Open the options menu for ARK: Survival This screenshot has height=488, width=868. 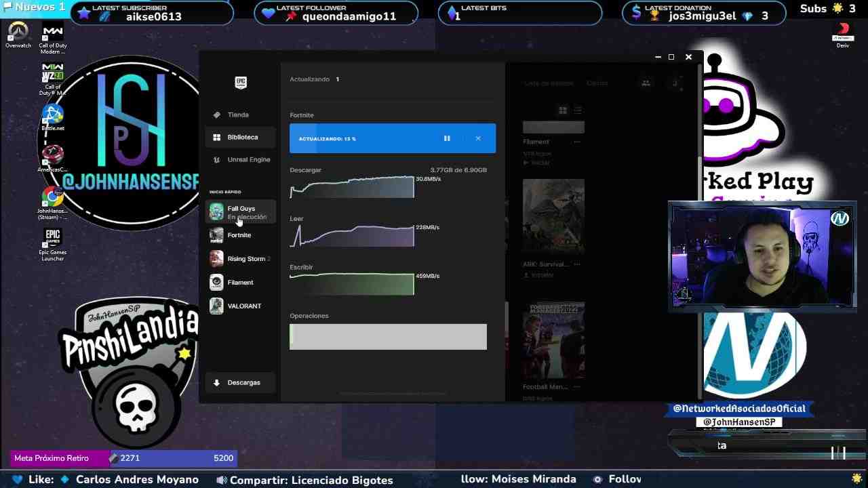point(577,264)
